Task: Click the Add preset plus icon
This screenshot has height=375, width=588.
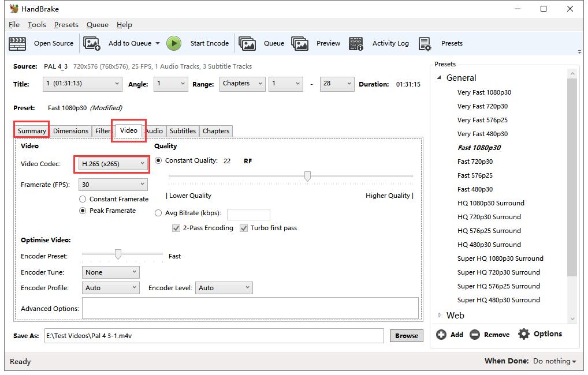Action: 441,335
